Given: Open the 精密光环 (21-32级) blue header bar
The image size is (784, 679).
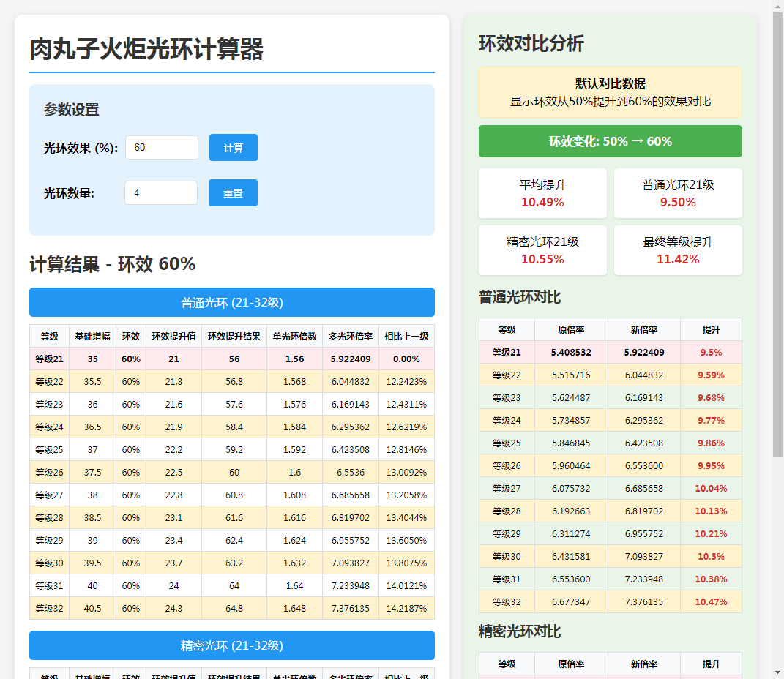Looking at the screenshot, I should pyautogui.click(x=232, y=645).
